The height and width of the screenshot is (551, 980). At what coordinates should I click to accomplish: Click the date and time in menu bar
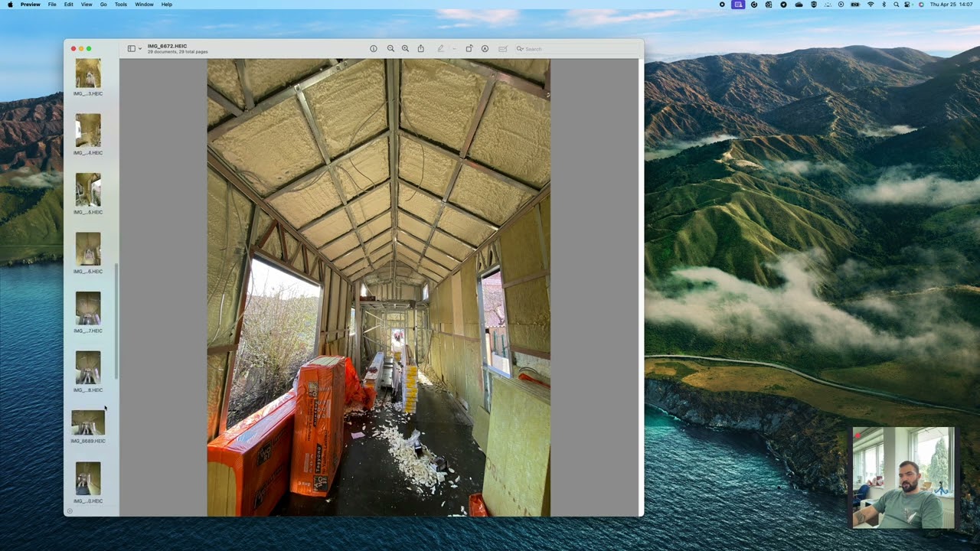950,5
